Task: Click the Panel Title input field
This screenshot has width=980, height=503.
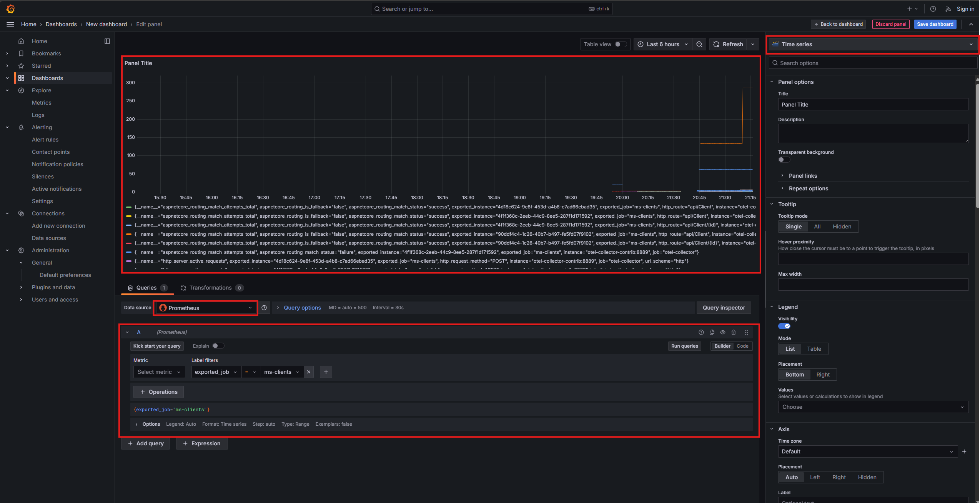Action: (873, 105)
